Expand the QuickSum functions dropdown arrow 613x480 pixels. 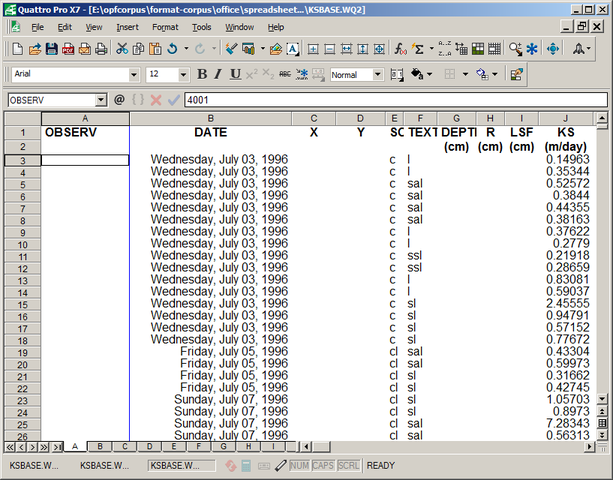tap(432, 49)
